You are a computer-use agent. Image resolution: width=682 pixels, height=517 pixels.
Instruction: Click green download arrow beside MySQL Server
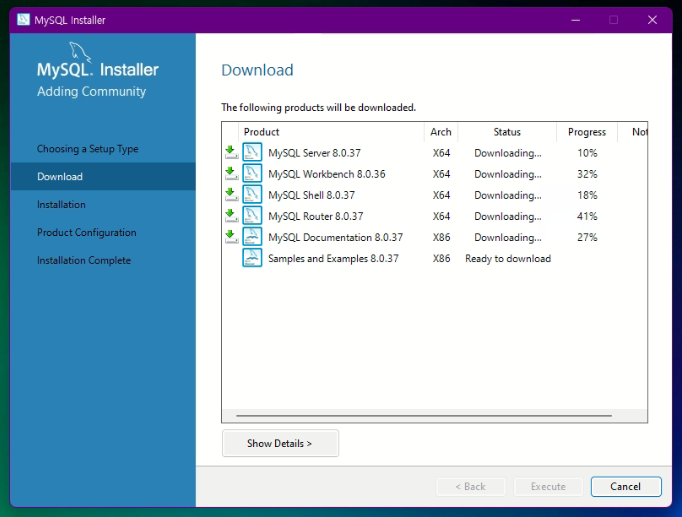click(231, 152)
